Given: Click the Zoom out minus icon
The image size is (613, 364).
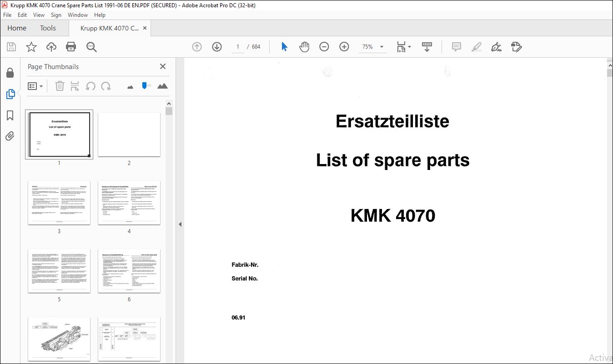Looking at the screenshot, I should tap(324, 47).
